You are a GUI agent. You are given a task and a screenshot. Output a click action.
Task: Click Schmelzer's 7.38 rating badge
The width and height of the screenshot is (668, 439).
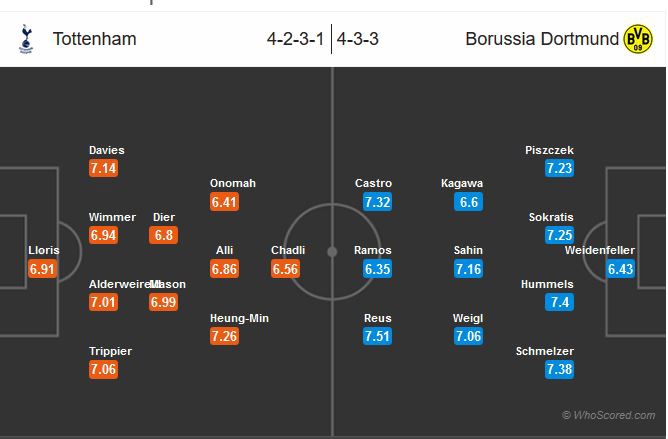[561, 370]
